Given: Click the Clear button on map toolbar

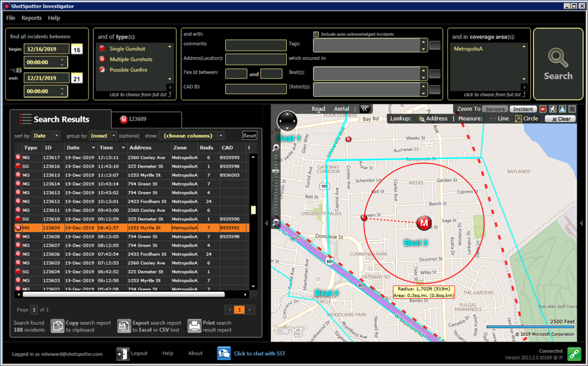Looking at the screenshot, I should pos(560,119).
